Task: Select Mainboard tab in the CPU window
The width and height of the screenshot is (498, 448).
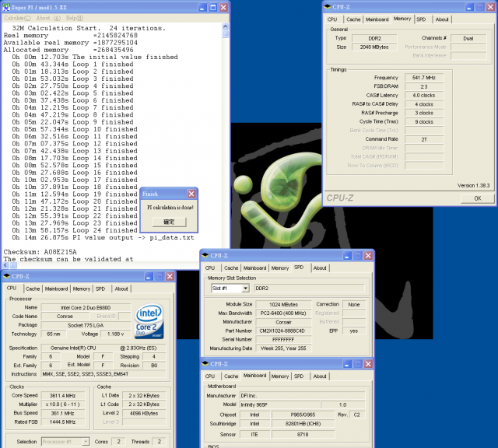Action: click(x=56, y=289)
